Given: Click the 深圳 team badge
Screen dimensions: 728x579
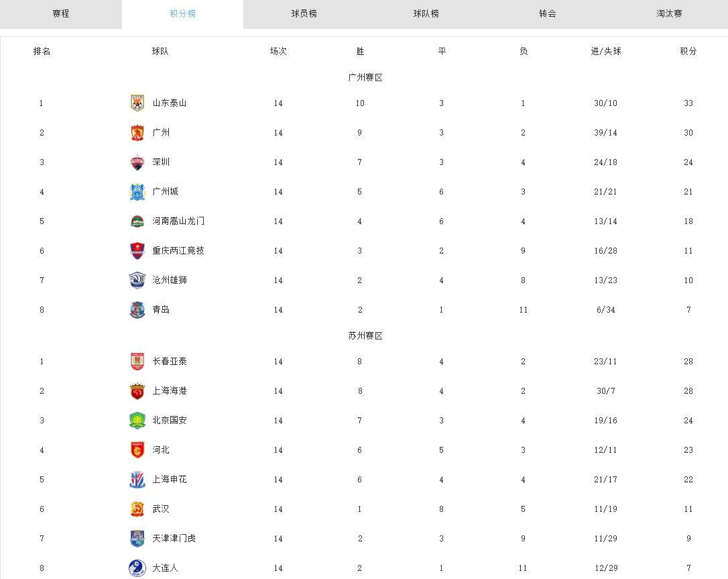Looking at the screenshot, I should click(x=137, y=162).
